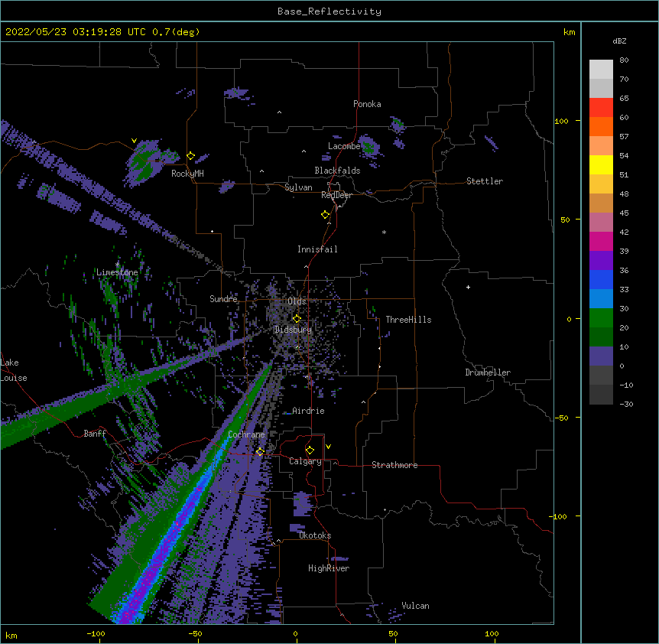This screenshot has width=659, height=644.
Task: Pick the yellow 51–54 dBZ legend swatch
Action: [601, 164]
